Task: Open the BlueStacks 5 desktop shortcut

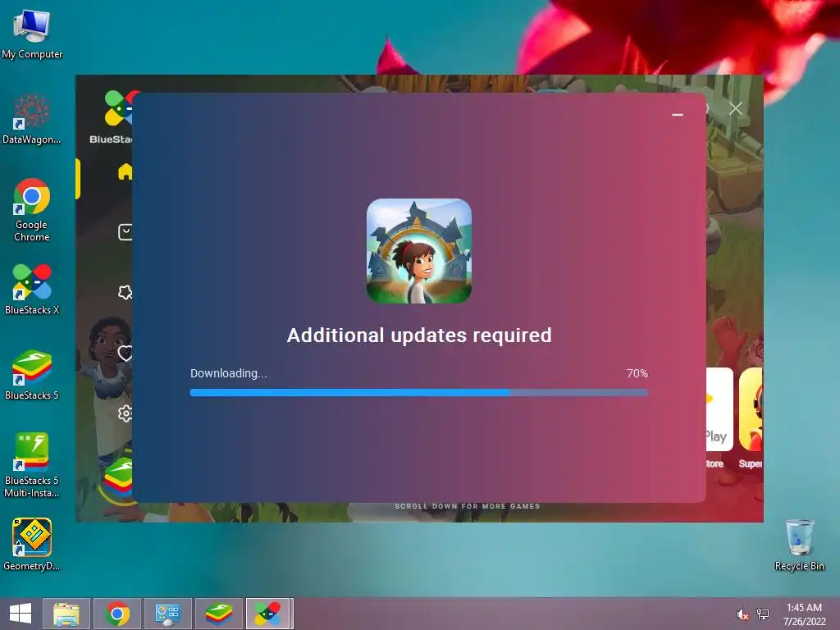Action: point(32,374)
